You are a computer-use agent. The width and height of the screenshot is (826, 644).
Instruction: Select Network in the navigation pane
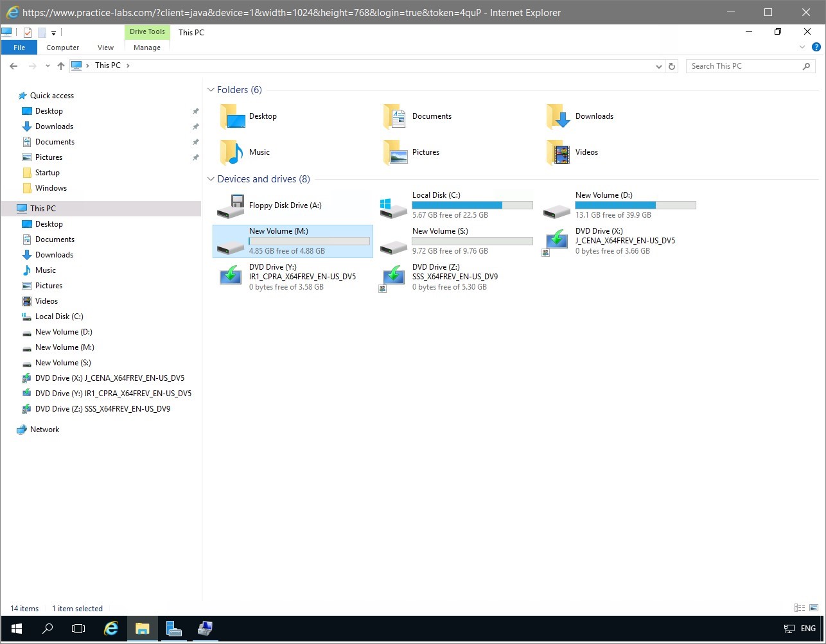tap(44, 430)
